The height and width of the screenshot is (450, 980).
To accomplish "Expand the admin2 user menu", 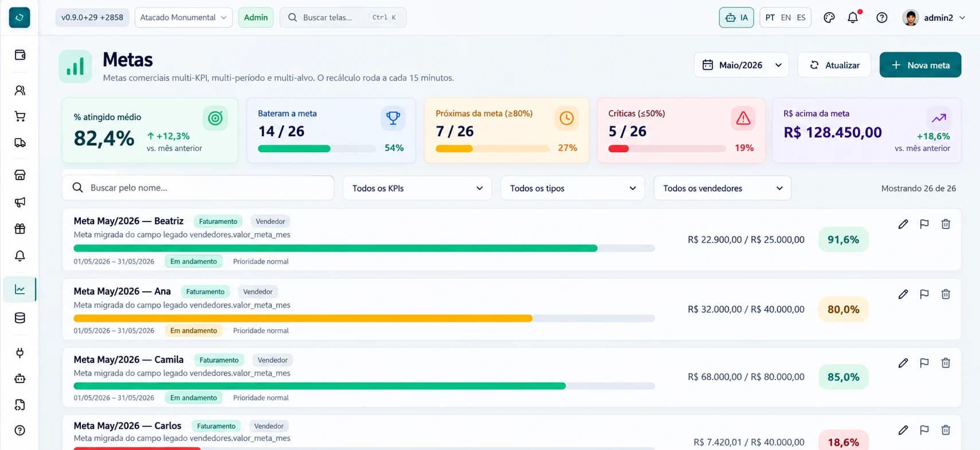I will click(934, 18).
